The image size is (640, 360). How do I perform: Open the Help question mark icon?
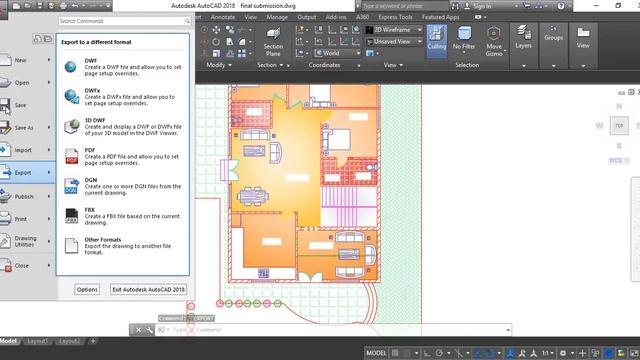(561, 6)
